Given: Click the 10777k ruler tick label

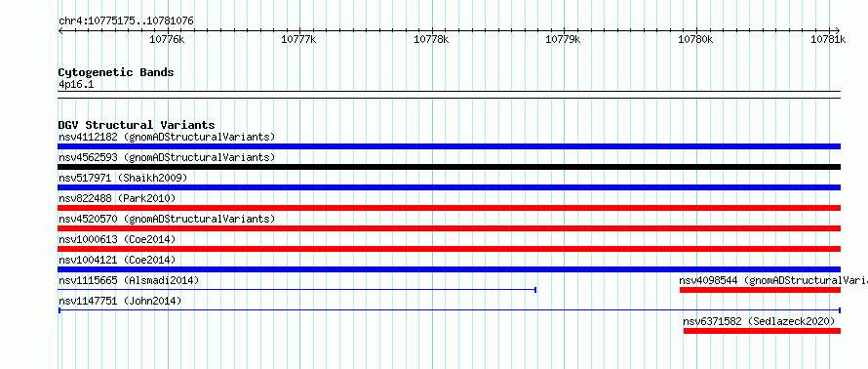Looking at the screenshot, I should (299, 39).
